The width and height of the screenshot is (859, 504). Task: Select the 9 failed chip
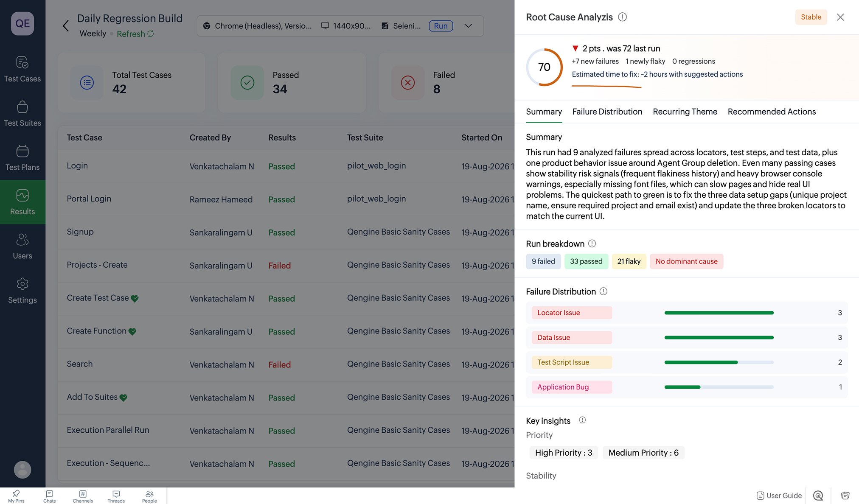(543, 261)
